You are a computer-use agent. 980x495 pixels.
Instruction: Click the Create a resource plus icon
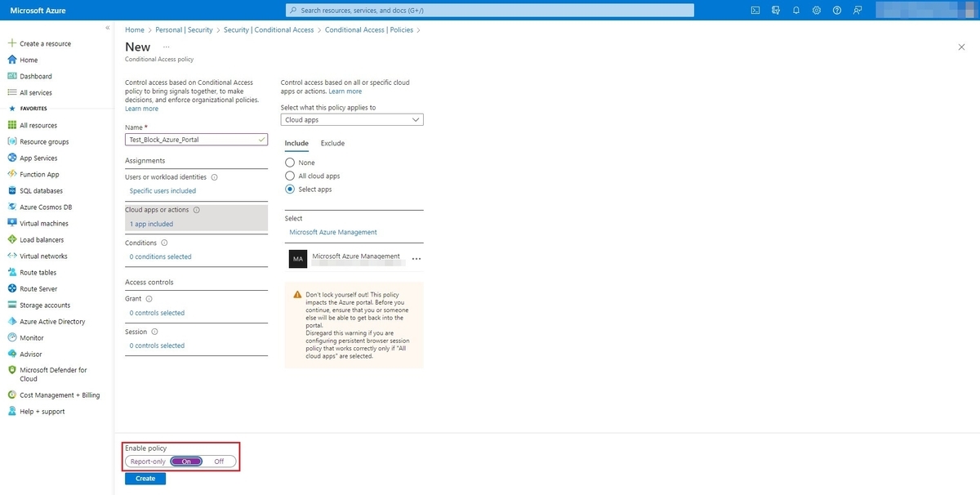tap(12, 43)
